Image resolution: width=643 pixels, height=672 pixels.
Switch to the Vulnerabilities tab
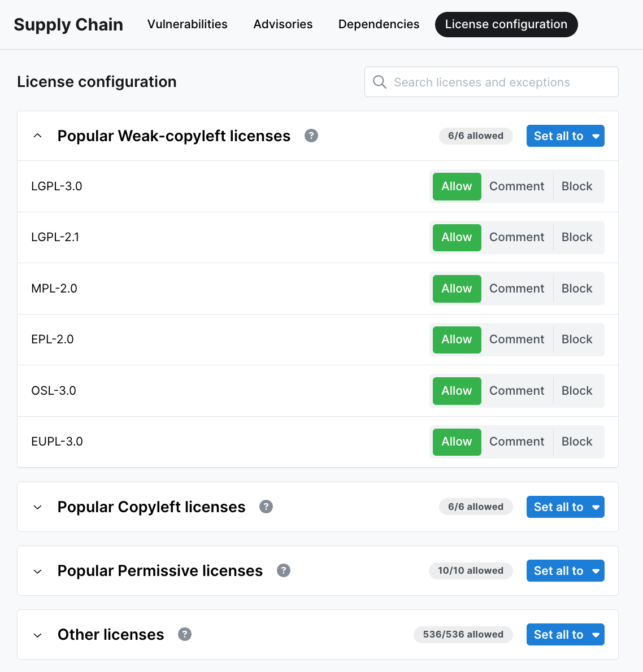coord(187,24)
